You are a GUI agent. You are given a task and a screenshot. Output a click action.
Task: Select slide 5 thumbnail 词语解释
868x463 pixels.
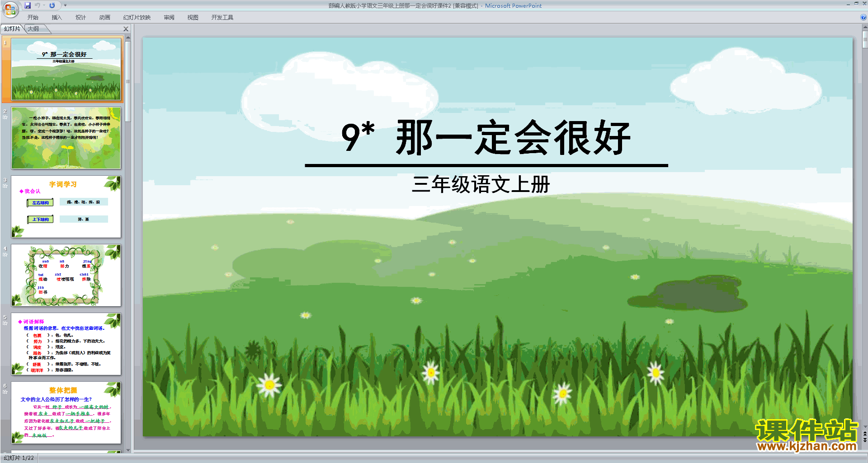(66, 344)
